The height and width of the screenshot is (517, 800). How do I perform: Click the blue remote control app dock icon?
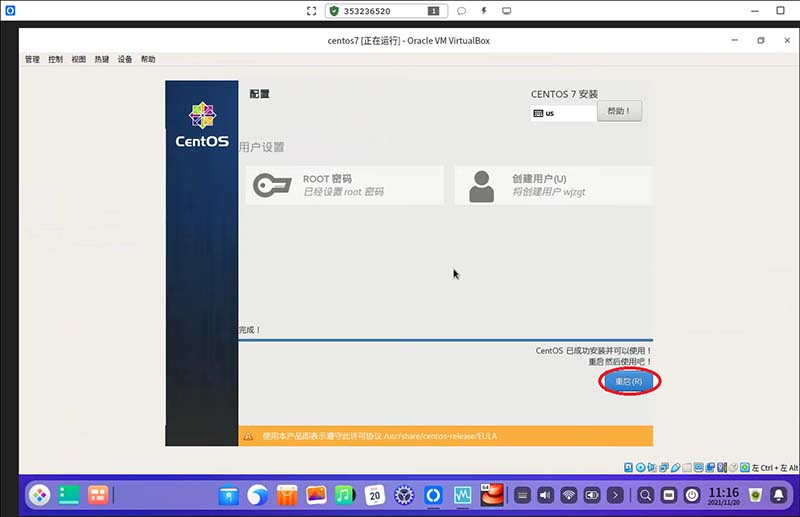(x=433, y=495)
